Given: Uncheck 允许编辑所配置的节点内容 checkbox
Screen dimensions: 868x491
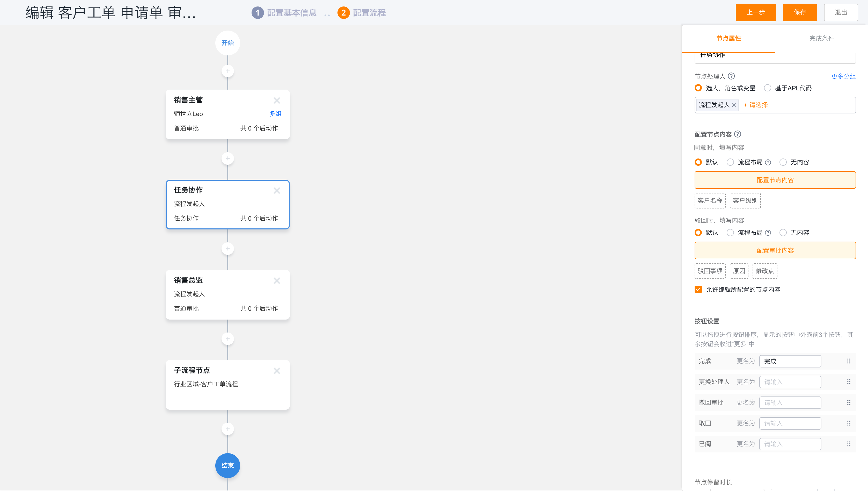Looking at the screenshot, I should click(x=698, y=289).
